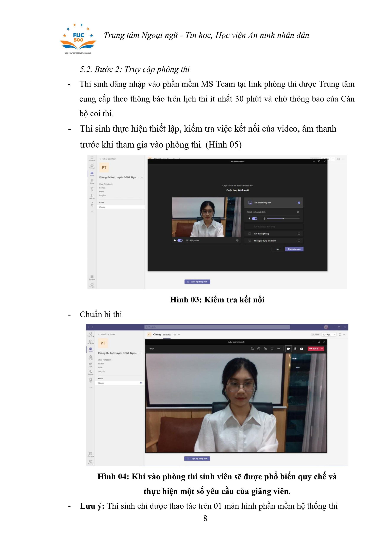
Task: Click the speaker volume slider in pre-join dialog
Action: point(283,219)
